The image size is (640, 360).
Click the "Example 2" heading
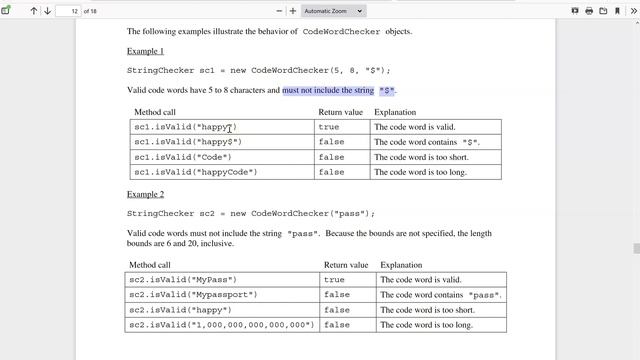[x=145, y=194]
